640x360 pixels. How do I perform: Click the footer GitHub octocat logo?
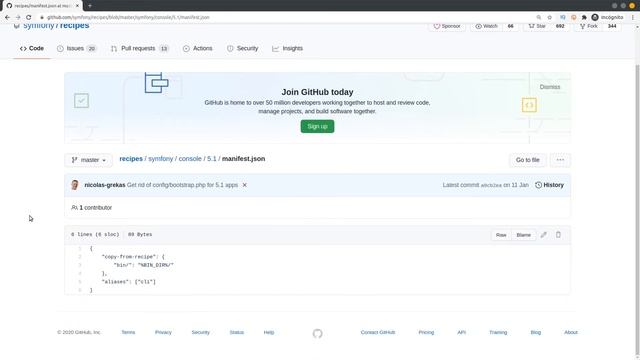coord(318,333)
